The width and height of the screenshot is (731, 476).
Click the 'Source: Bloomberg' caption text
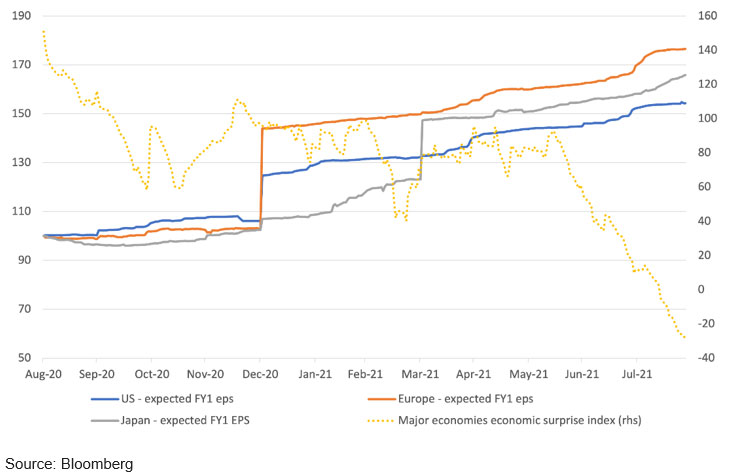[69, 464]
